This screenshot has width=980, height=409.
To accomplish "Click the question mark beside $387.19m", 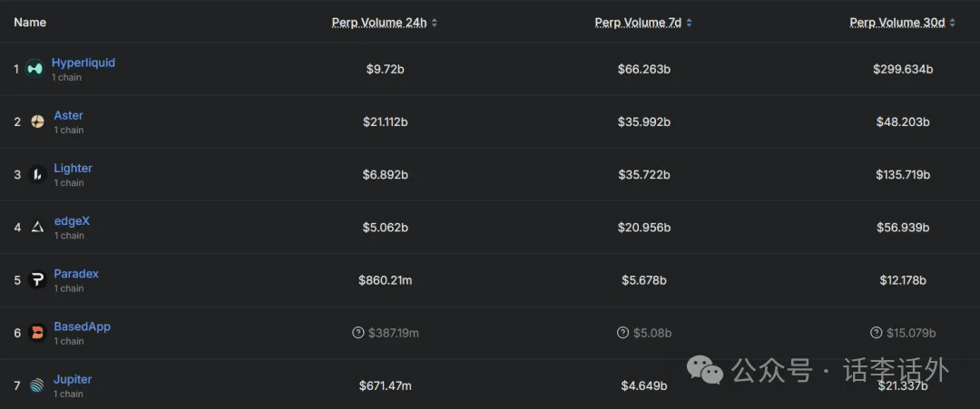I will click(x=358, y=333).
